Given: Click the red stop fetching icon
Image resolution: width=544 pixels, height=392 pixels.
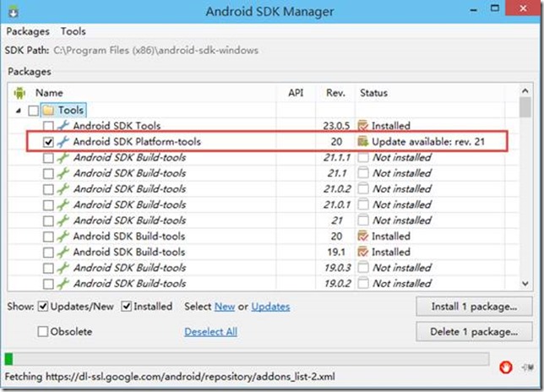Looking at the screenshot, I should (x=506, y=367).
